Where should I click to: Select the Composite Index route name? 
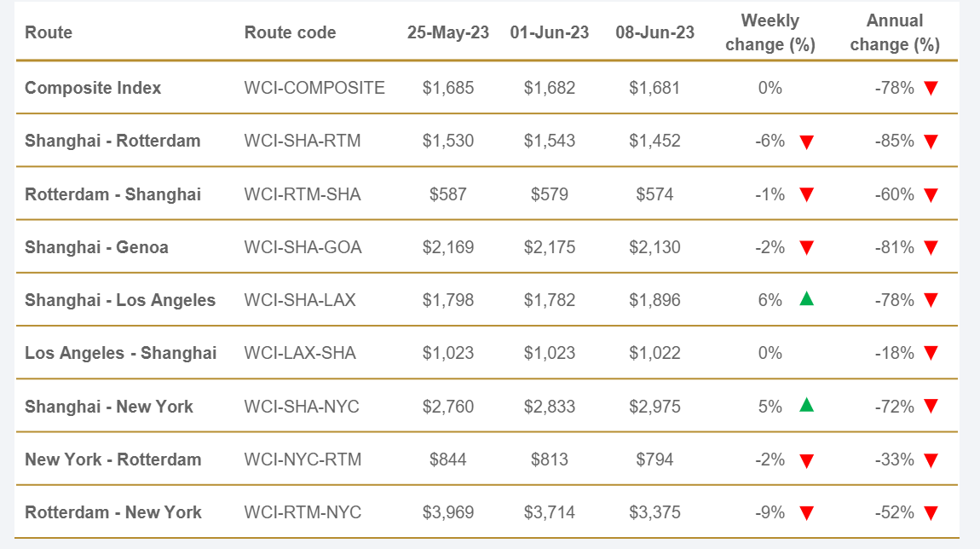93,88
